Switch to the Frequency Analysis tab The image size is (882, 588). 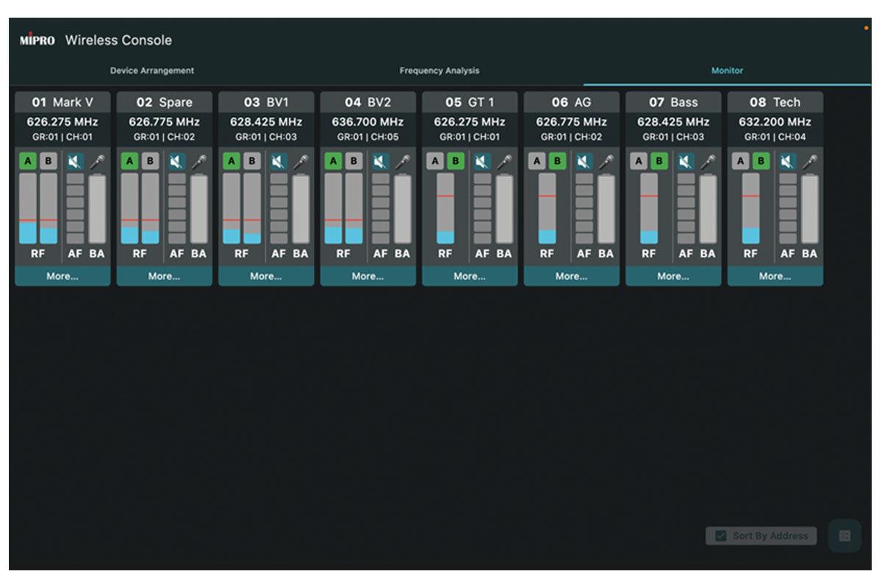tap(440, 71)
